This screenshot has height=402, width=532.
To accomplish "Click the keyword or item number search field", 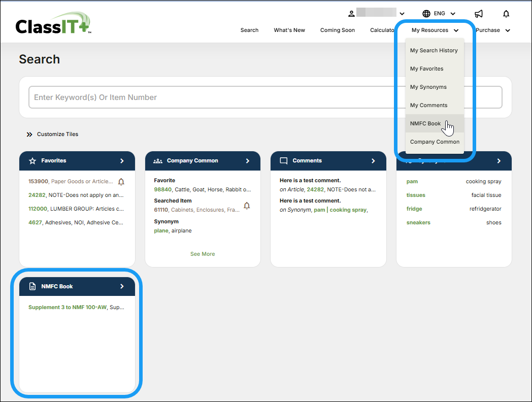I will (x=265, y=97).
